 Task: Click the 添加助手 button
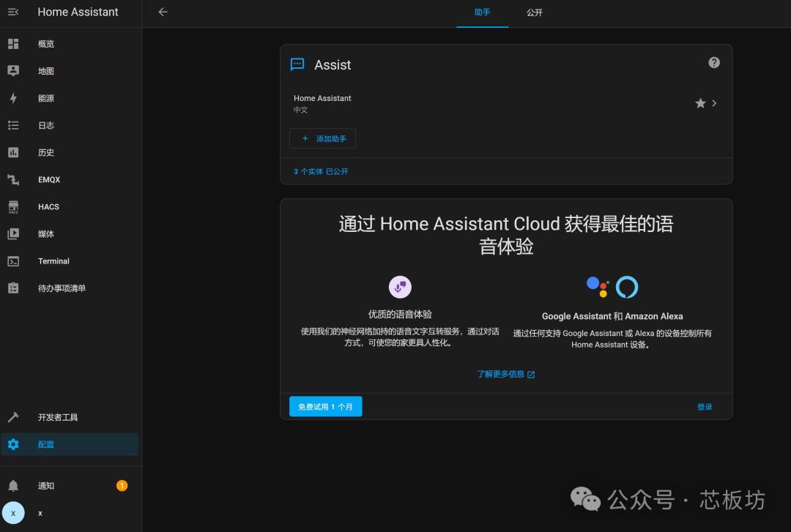[322, 138]
